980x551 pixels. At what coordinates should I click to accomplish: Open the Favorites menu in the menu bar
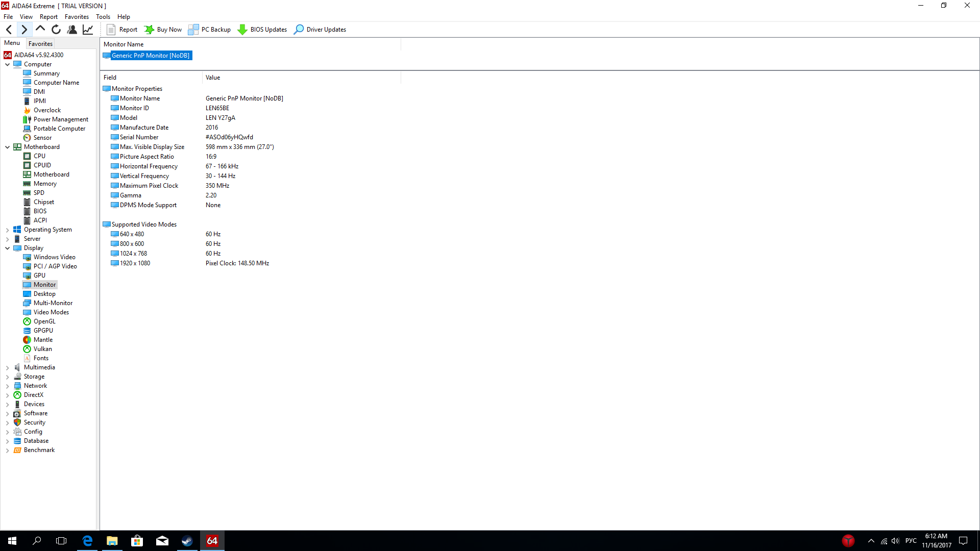pos(77,17)
